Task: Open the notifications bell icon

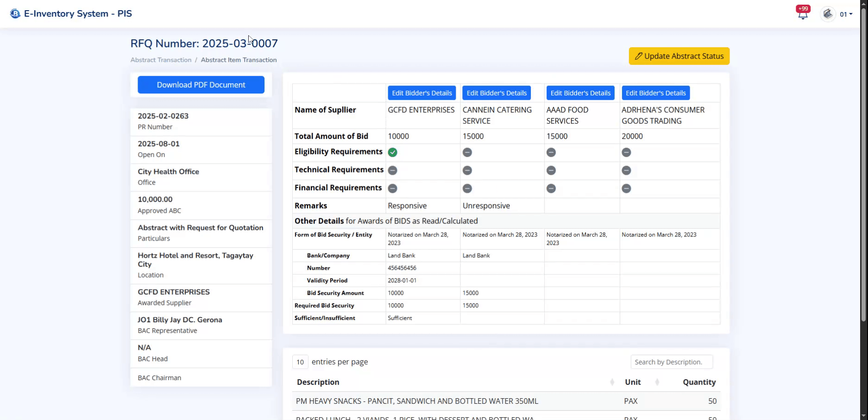Action: [803, 15]
